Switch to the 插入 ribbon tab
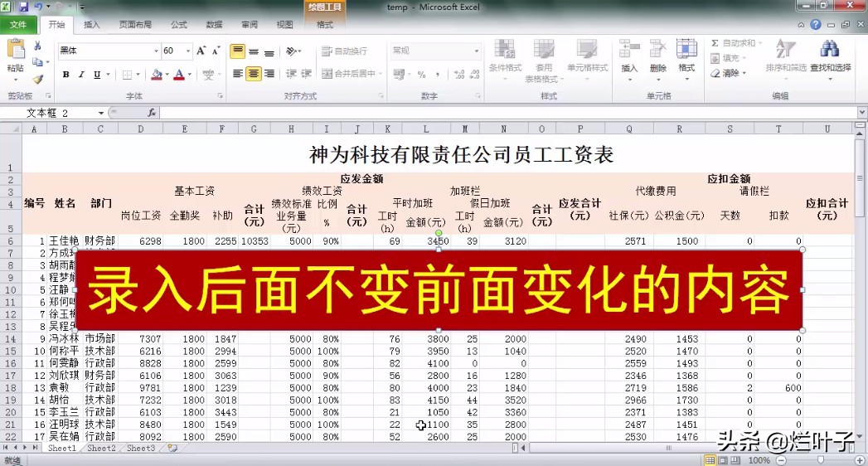The width and height of the screenshot is (868, 466). coord(92,25)
